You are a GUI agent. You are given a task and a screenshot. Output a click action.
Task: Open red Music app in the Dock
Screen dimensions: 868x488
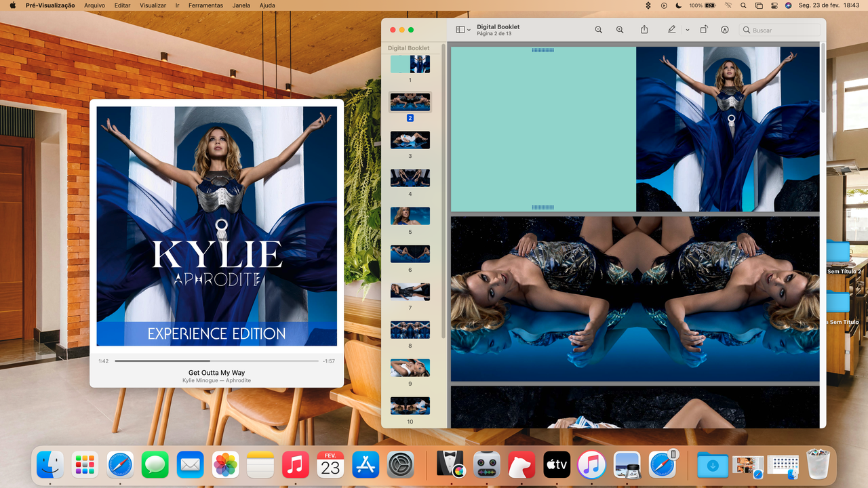[296, 465]
